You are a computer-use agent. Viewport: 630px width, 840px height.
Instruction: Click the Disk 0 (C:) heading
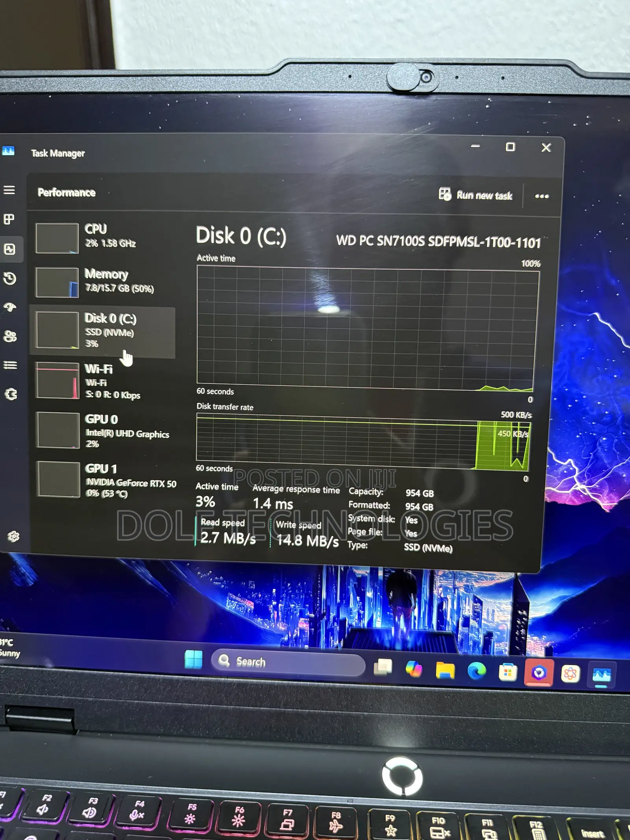tap(241, 236)
